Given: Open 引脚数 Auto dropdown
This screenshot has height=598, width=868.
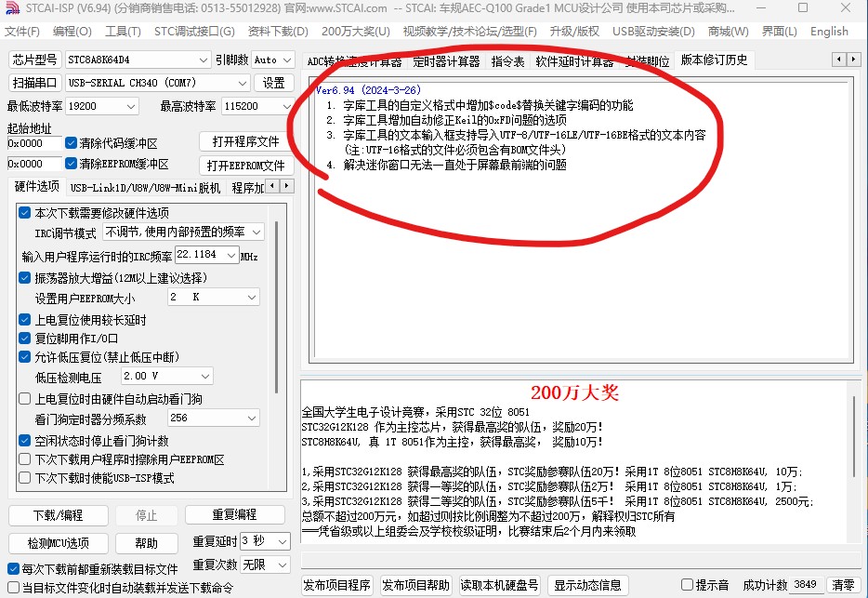Looking at the screenshot, I should click(x=272, y=60).
